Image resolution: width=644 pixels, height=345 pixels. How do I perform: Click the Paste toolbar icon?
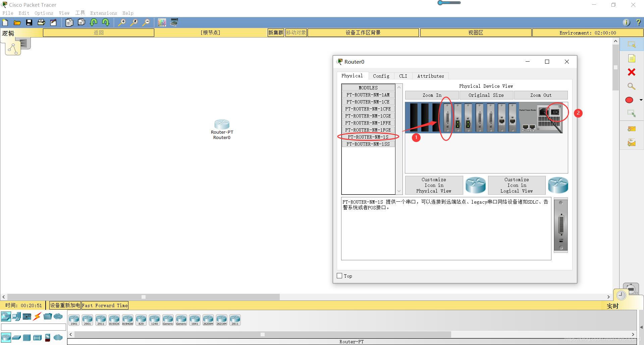click(82, 22)
